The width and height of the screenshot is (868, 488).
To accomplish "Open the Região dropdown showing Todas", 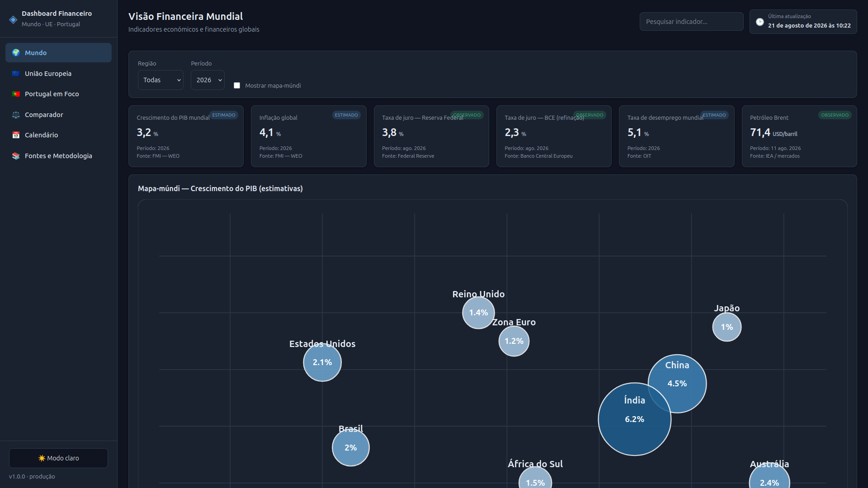I will point(160,80).
